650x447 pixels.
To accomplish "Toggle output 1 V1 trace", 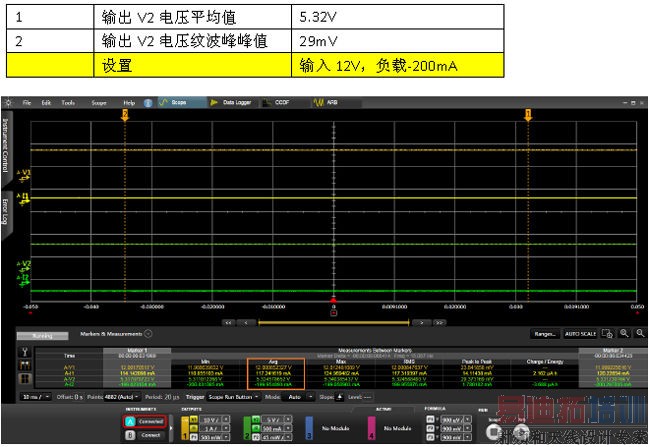I will (194, 420).
